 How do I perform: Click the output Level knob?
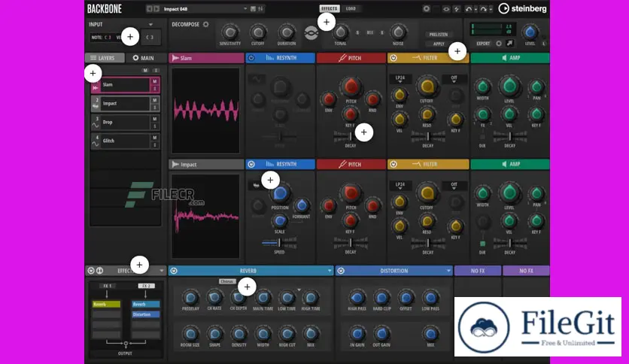[530, 32]
